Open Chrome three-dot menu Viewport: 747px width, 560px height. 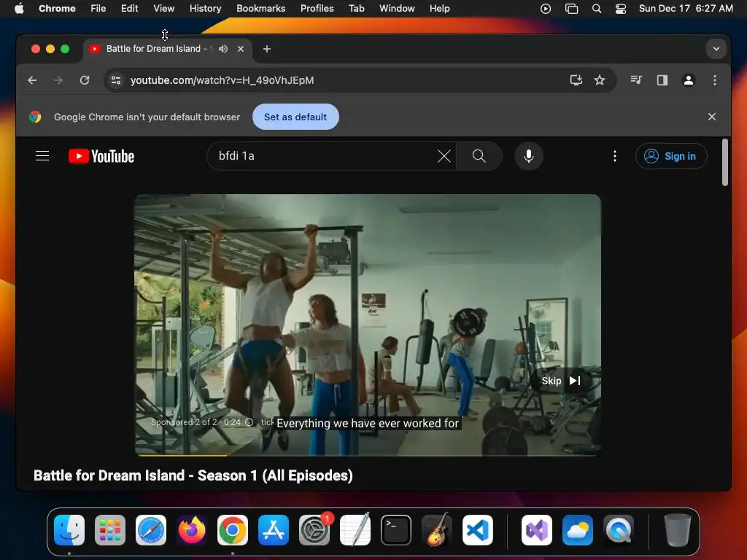[x=714, y=80]
